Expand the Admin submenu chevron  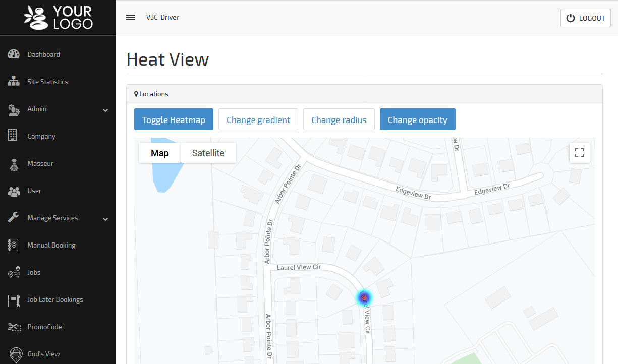click(105, 110)
